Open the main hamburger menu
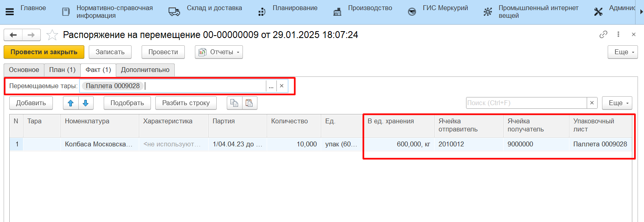The width and height of the screenshot is (644, 222). click(x=9, y=12)
